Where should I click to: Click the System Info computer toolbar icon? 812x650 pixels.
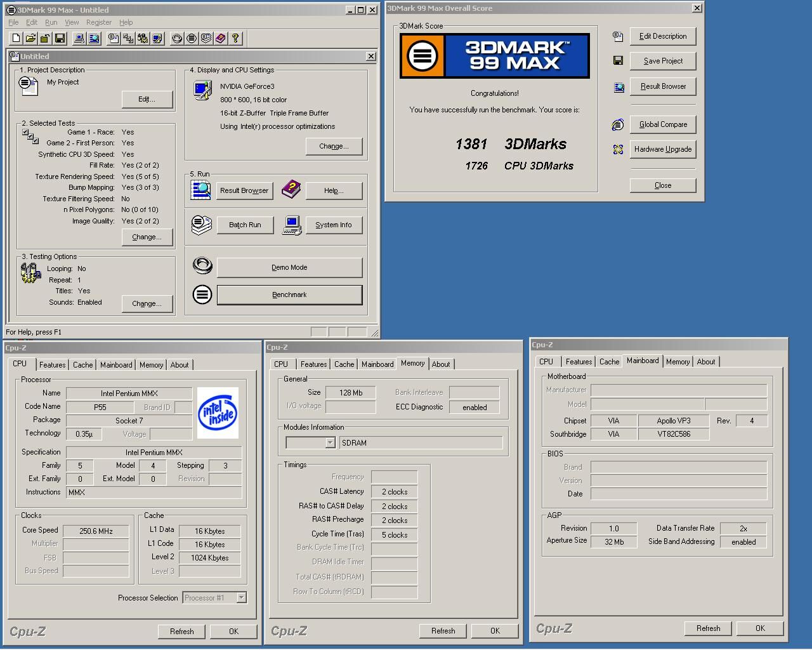(x=79, y=38)
